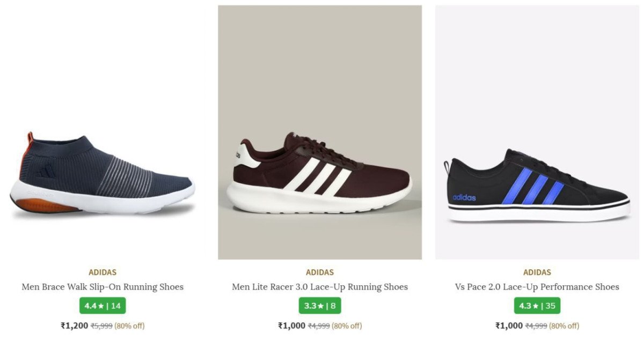The image size is (644, 340).
Task: Click the review count 8 in the rating badge
Action: pyautogui.click(x=333, y=306)
